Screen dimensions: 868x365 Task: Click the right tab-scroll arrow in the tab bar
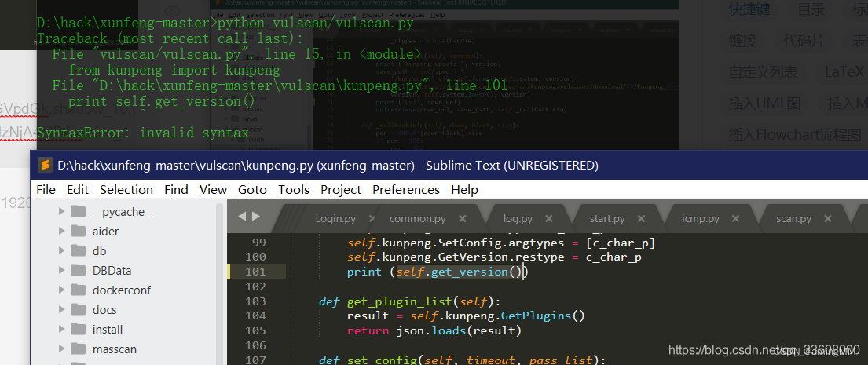255,217
